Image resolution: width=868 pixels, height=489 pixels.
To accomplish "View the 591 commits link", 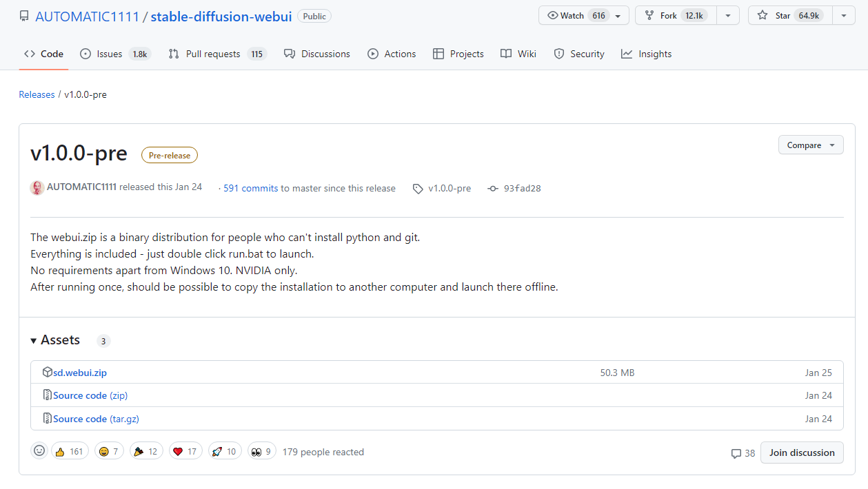I will [x=251, y=188].
